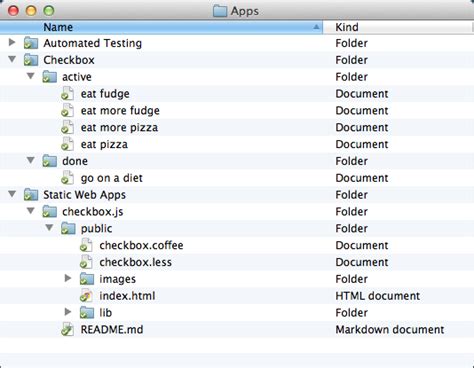The width and height of the screenshot is (474, 368).
Task: Minimize the window with yellow button
Action: [31, 11]
